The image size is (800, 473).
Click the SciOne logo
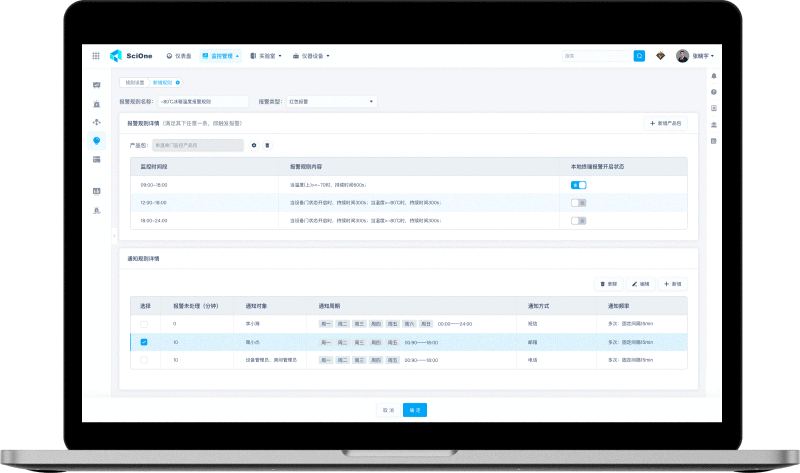point(131,56)
